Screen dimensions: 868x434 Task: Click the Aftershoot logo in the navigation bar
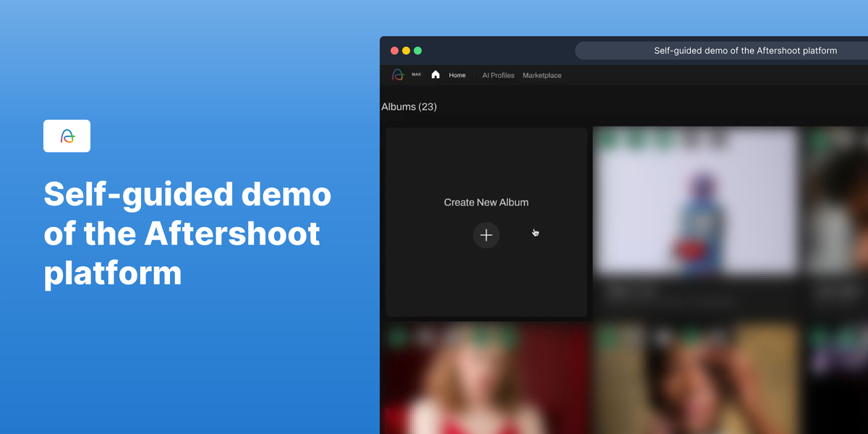(x=396, y=75)
